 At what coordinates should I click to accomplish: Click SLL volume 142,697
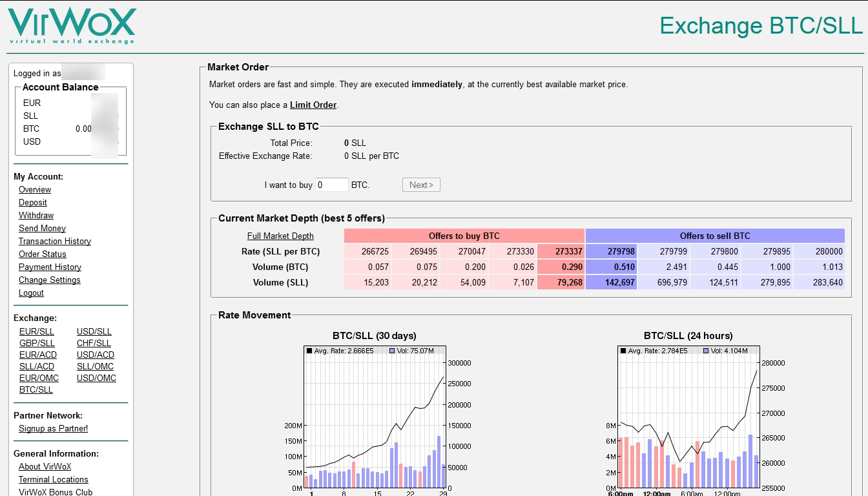coord(611,282)
